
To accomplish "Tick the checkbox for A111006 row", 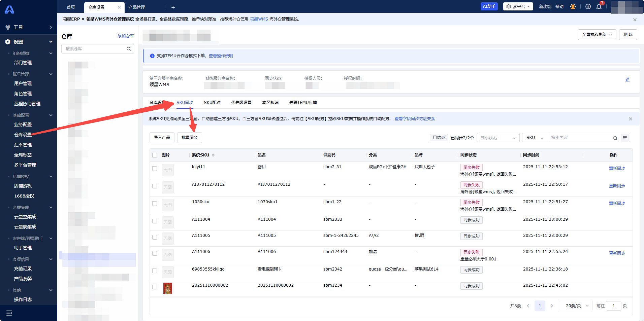I will 155,253.
